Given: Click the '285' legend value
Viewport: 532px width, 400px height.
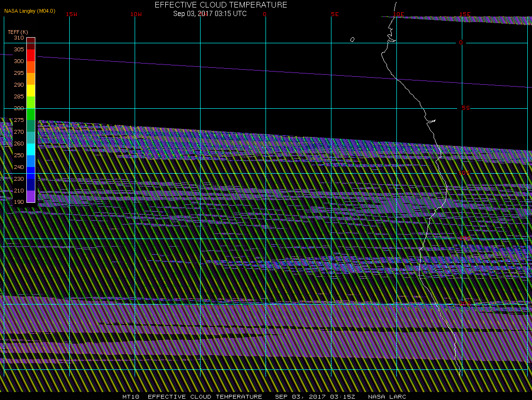Looking at the screenshot, I should coord(19,96).
